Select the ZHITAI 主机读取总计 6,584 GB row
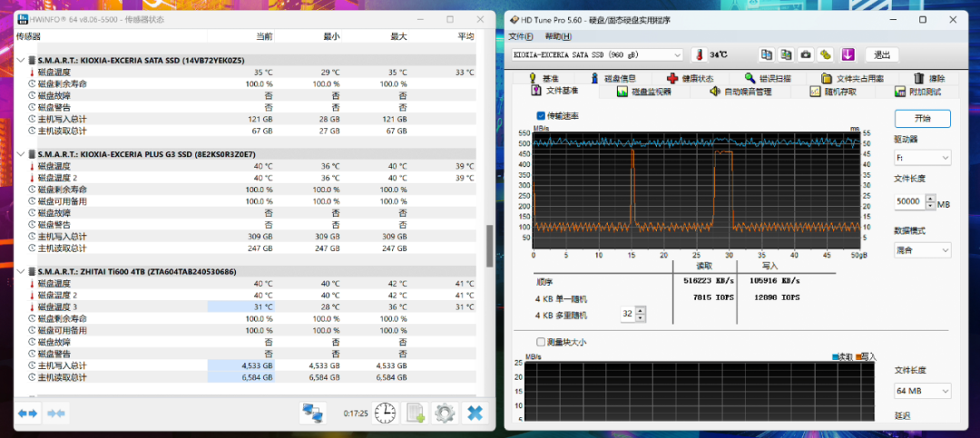 coord(246,377)
